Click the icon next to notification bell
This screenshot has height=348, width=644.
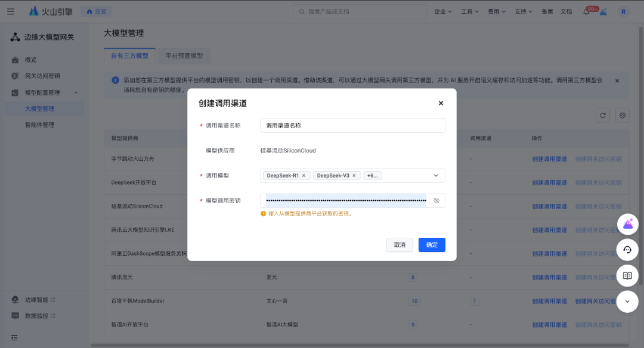[x=603, y=11]
